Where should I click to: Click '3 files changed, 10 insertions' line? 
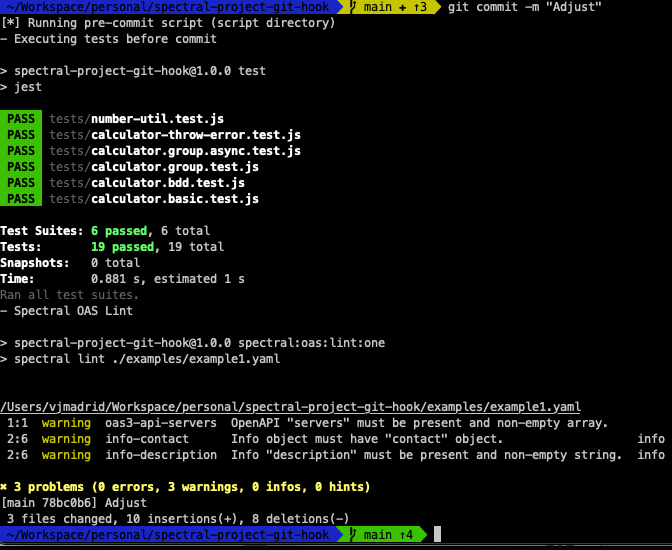click(x=178, y=519)
